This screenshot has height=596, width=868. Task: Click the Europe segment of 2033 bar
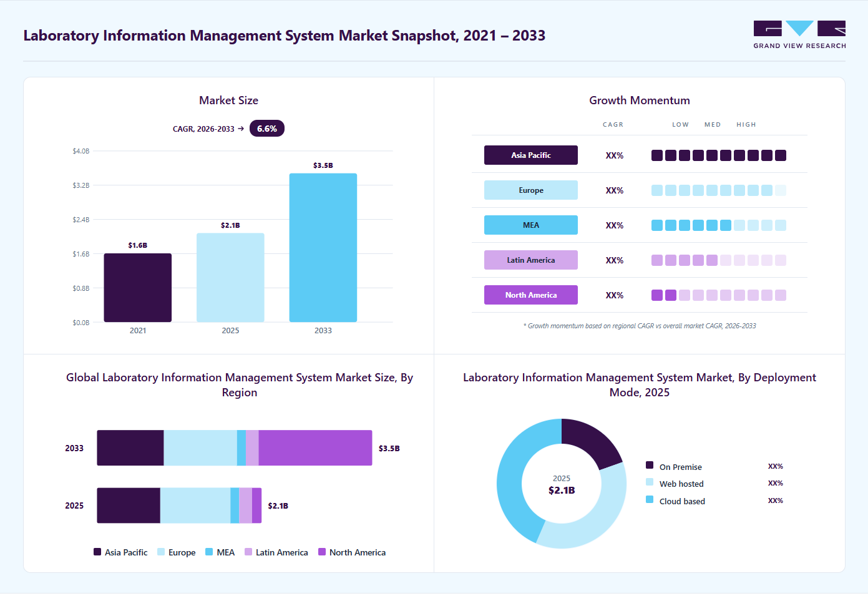[200, 448]
